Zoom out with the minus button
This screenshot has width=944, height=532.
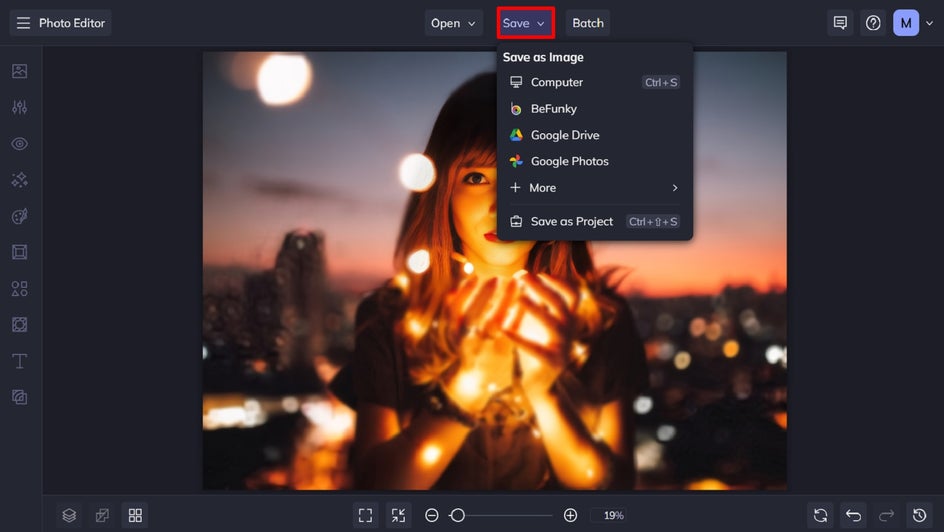(432, 515)
